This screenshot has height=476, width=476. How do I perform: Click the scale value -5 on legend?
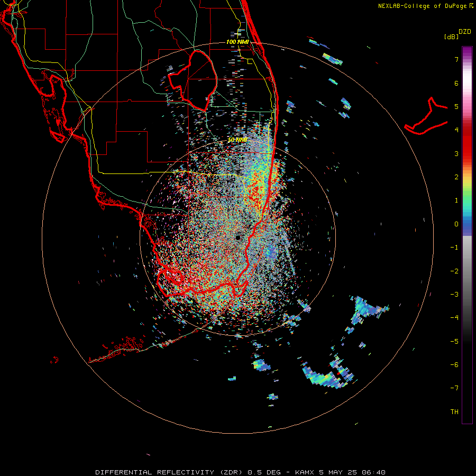[454, 341]
